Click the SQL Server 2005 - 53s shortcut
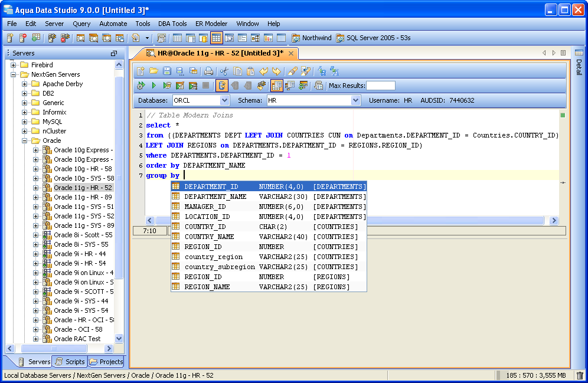Image resolution: width=588 pixels, height=383 pixels. (373, 38)
